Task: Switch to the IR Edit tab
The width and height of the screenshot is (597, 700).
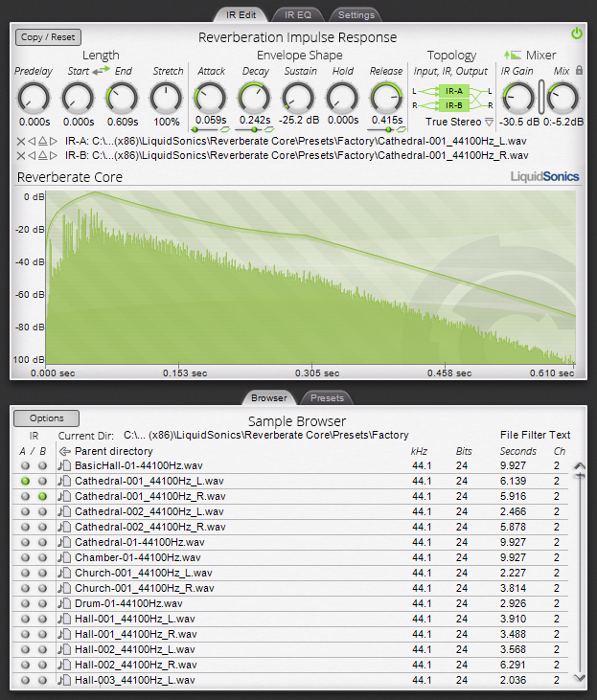Action: (x=241, y=14)
